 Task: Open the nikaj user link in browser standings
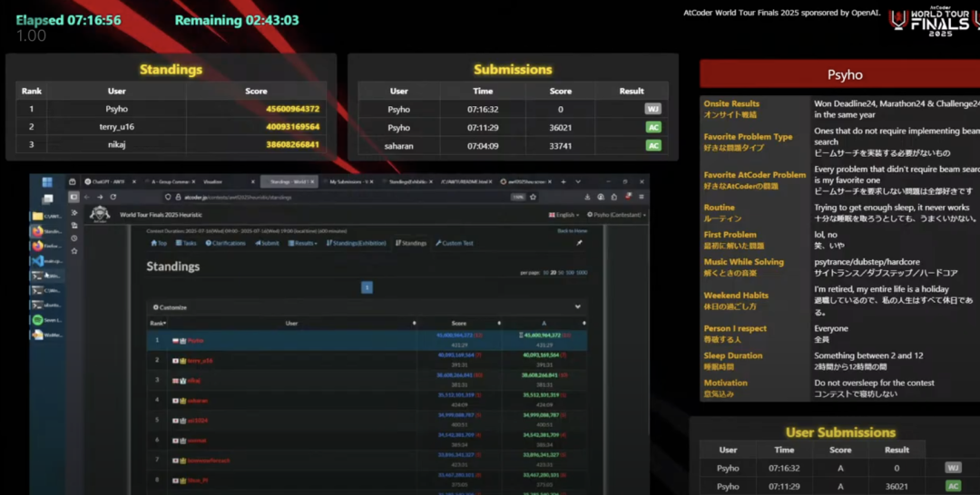(x=194, y=380)
